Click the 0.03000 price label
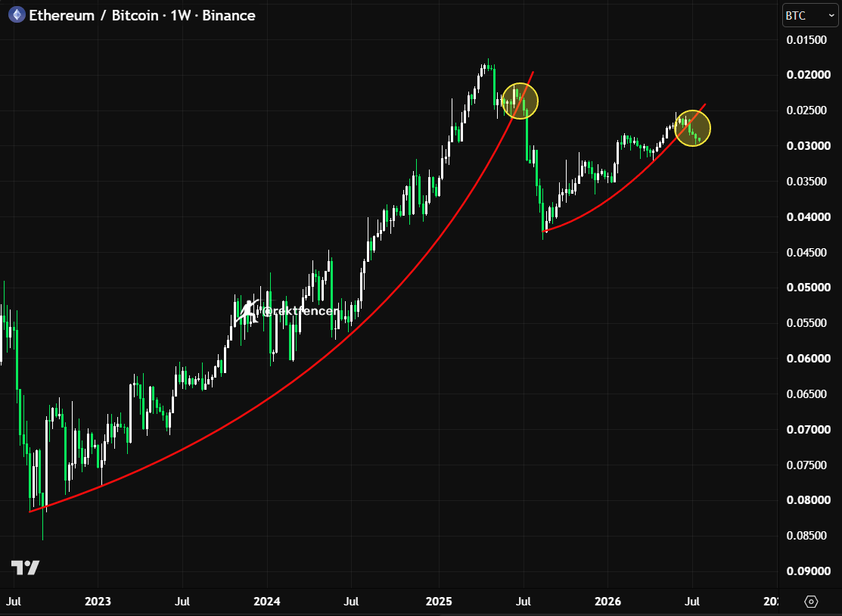The image size is (842, 616). click(x=808, y=146)
